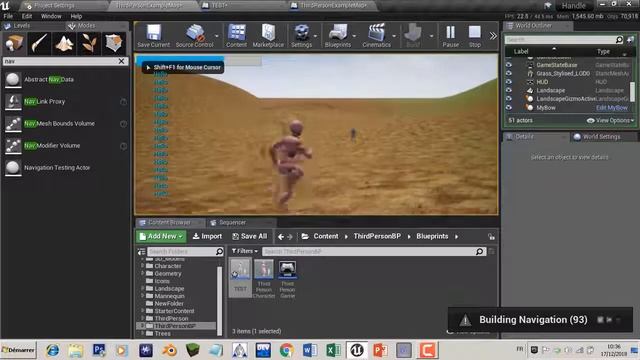Select Navigation Testing Actor item
The width and height of the screenshot is (640, 360).
(x=65, y=168)
